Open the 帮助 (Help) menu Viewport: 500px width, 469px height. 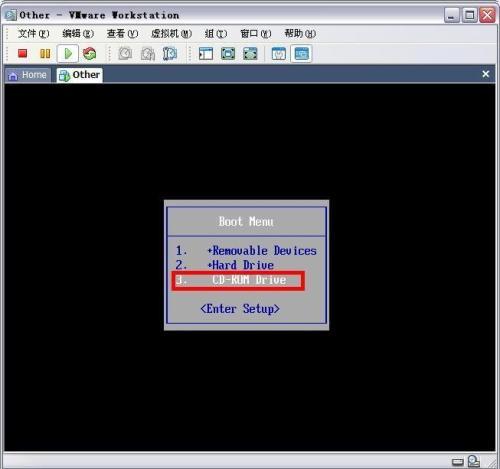point(300,33)
